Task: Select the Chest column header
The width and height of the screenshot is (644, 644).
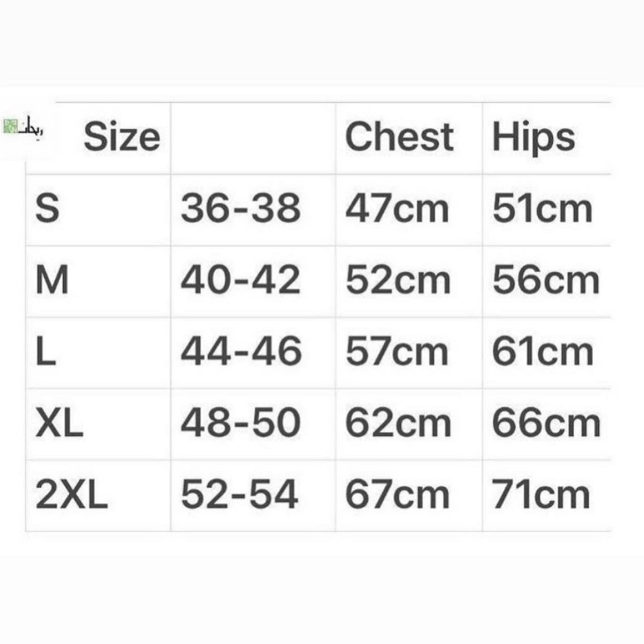Action: click(399, 136)
